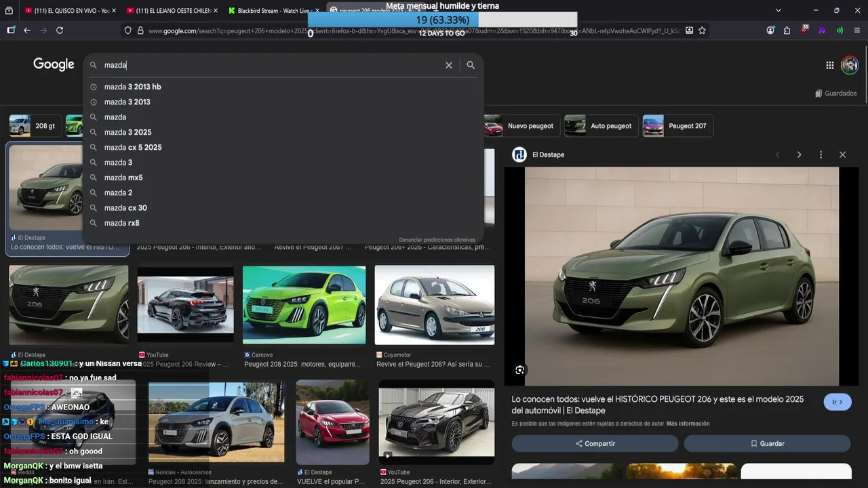Viewport: 868px width, 488px height.
Task: Expand the list all tabs chevron
Action: [x=778, y=10]
